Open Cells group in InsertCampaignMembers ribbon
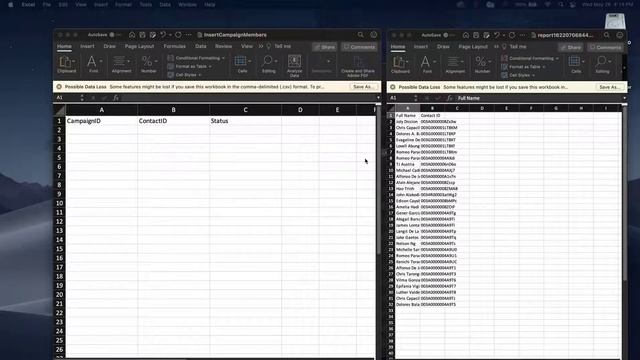640x360 pixels. coord(242,64)
